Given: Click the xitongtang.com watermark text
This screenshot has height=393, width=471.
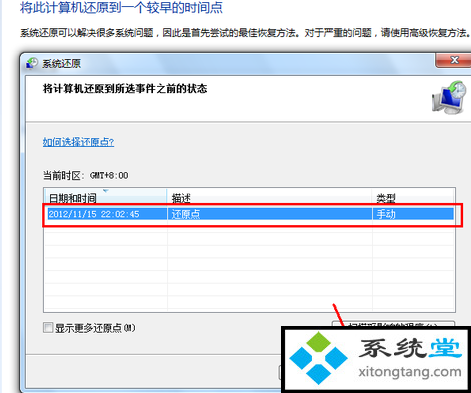Looking at the screenshot, I should pos(410,371).
